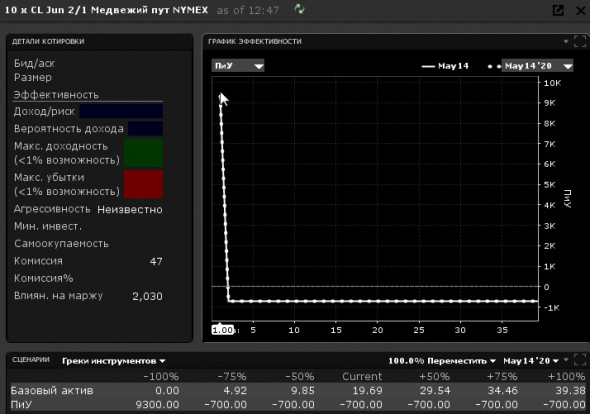Viewport: 590px width, 414px height.
Task: Toggle the May14 solid line legend
Action: (x=445, y=66)
